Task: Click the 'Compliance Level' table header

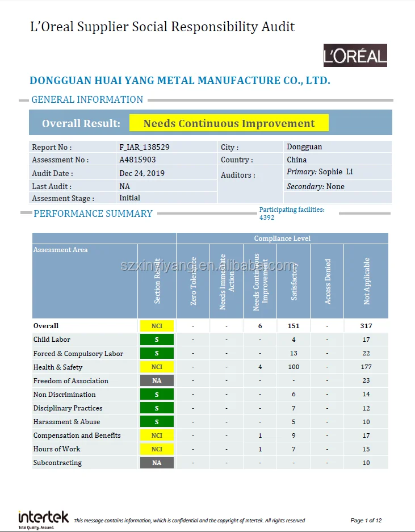Action: (x=282, y=238)
